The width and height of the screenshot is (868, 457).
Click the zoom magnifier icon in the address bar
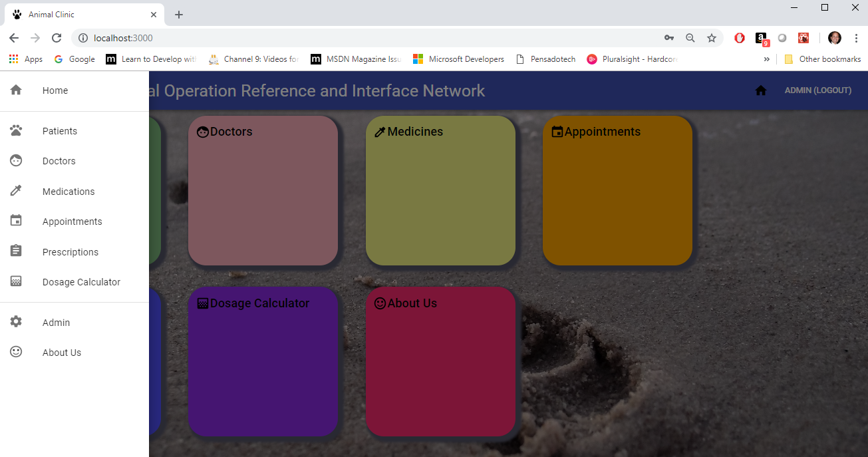click(x=690, y=38)
